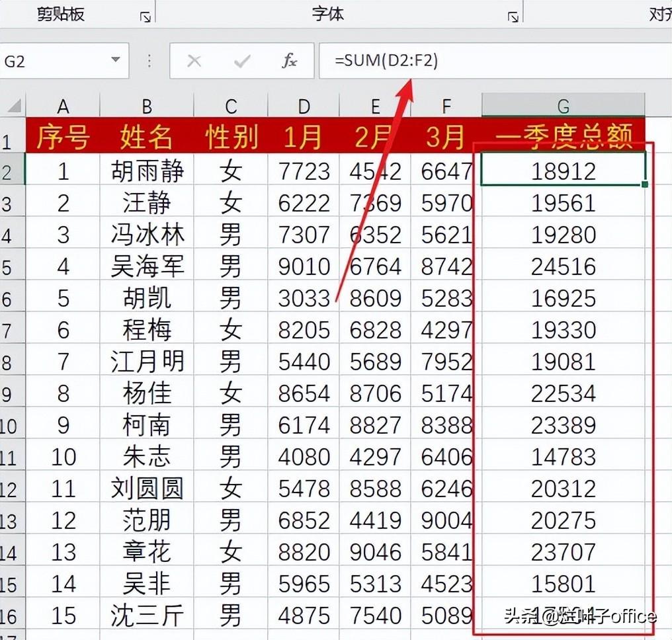Click the formula bar with =SUM(D2:F2)

tap(495, 61)
